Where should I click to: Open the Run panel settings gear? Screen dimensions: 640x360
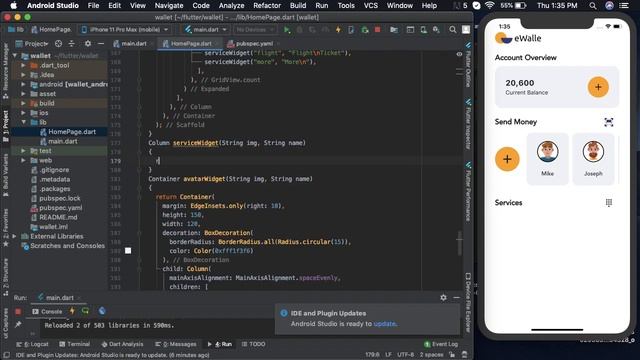click(443, 298)
